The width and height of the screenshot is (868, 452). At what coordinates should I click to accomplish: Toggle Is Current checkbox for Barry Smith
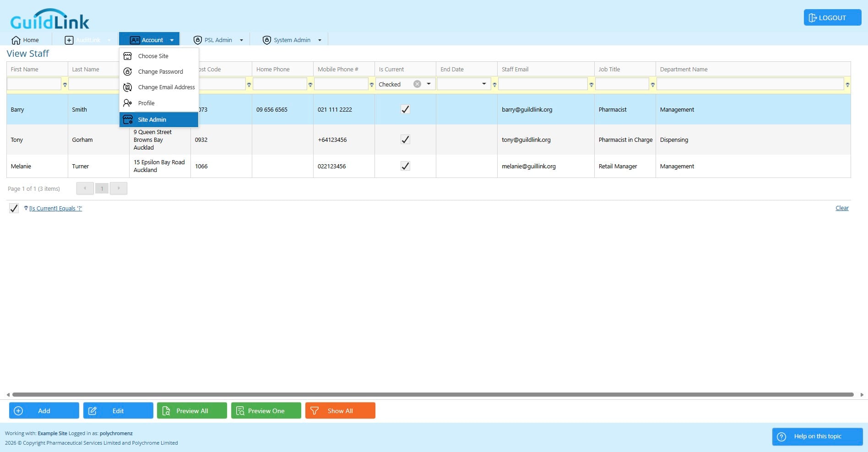405,109
